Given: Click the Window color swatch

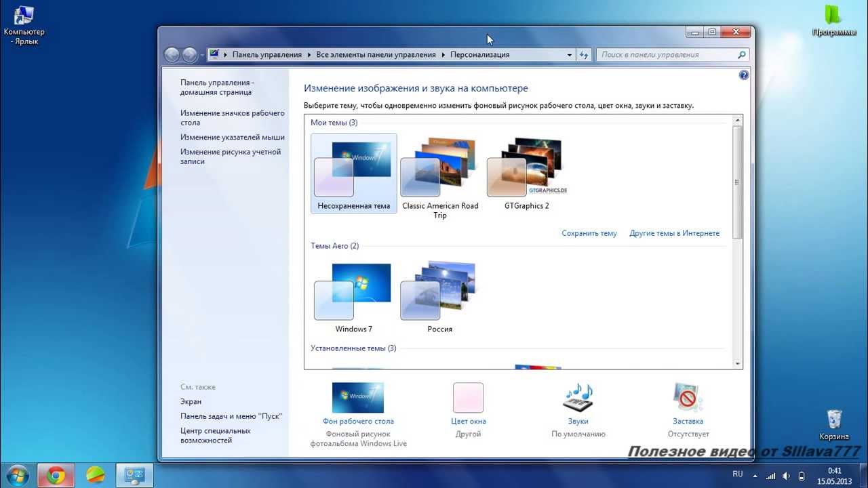Looking at the screenshot, I should (468, 398).
